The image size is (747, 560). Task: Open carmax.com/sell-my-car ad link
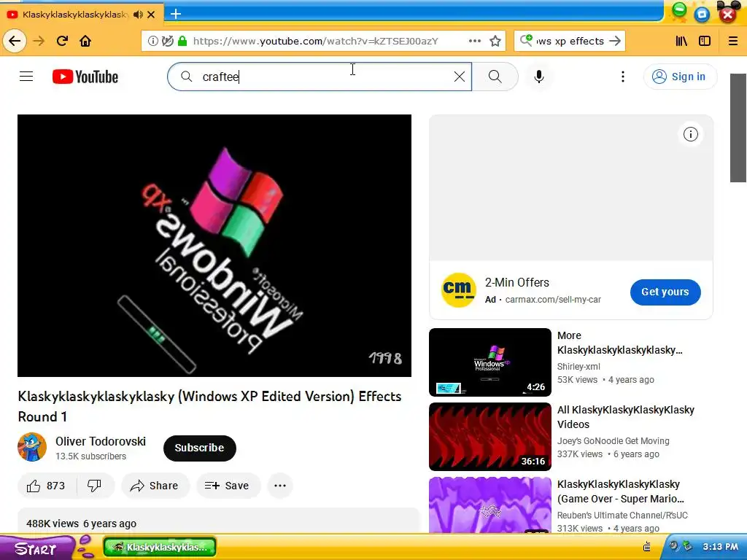point(553,300)
